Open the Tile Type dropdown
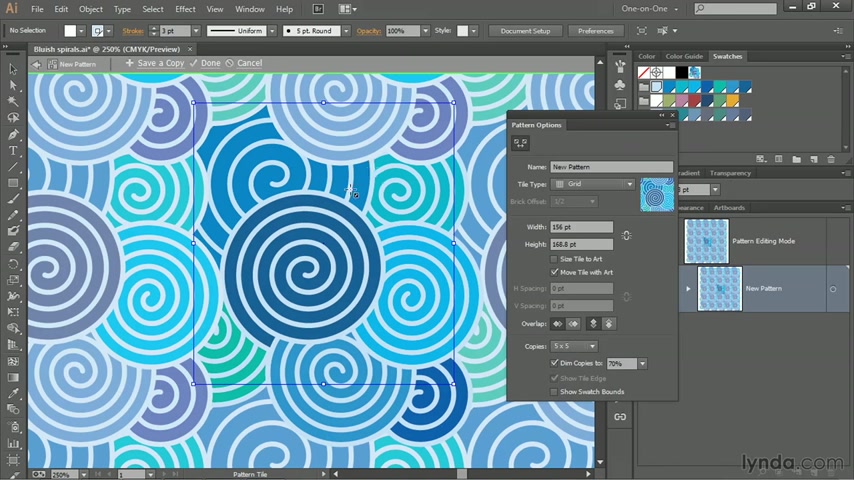854x480 pixels. [x=593, y=184]
